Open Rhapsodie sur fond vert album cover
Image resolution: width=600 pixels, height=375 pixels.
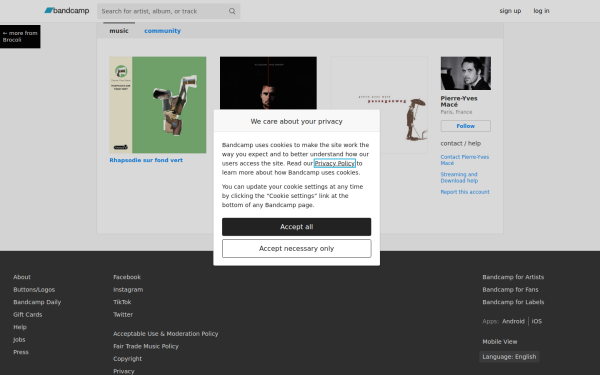(158, 105)
